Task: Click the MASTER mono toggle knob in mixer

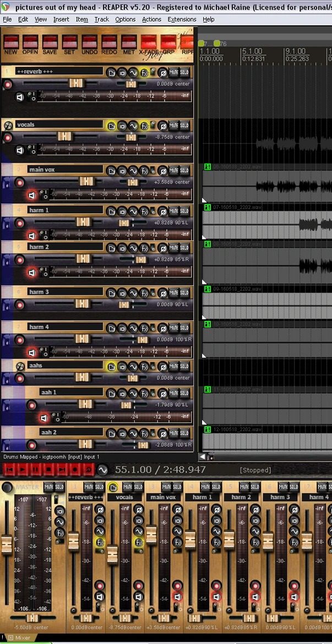Action: tap(7, 487)
